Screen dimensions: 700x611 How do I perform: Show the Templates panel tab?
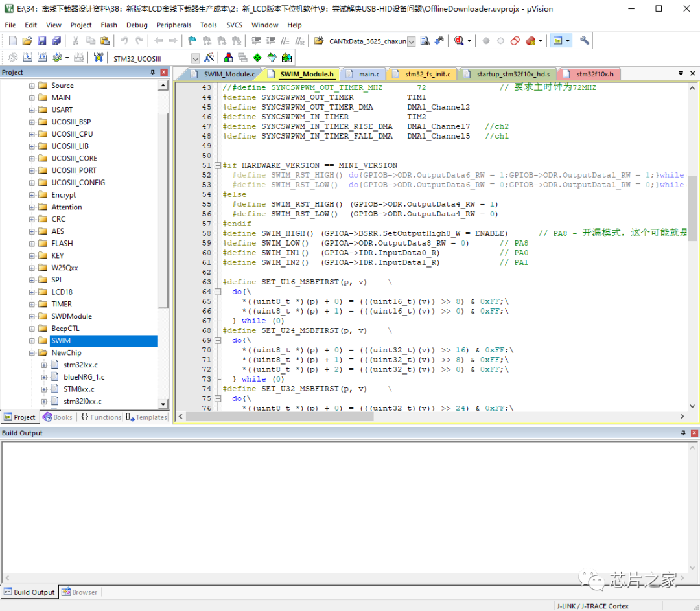(146, 417)
